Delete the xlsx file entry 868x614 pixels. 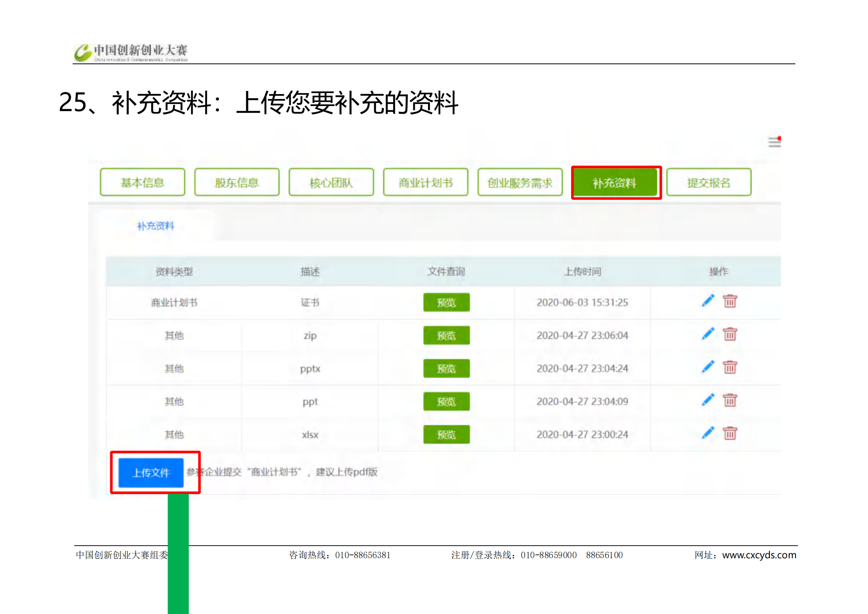pyautogui.click(x=730, y=433)
